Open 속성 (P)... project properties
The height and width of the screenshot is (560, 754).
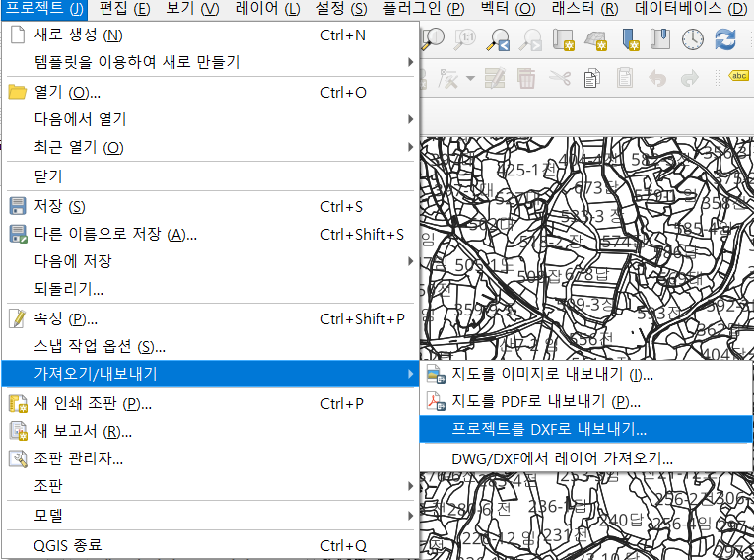coord(211,318)
